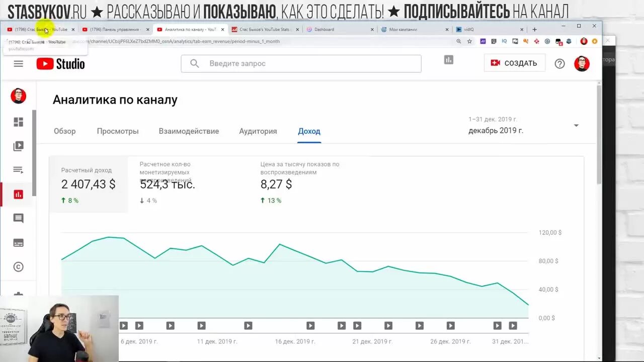644x362 pixels.
Task: Open the hamburger menu beside the Studio logo
Action: 19,63
